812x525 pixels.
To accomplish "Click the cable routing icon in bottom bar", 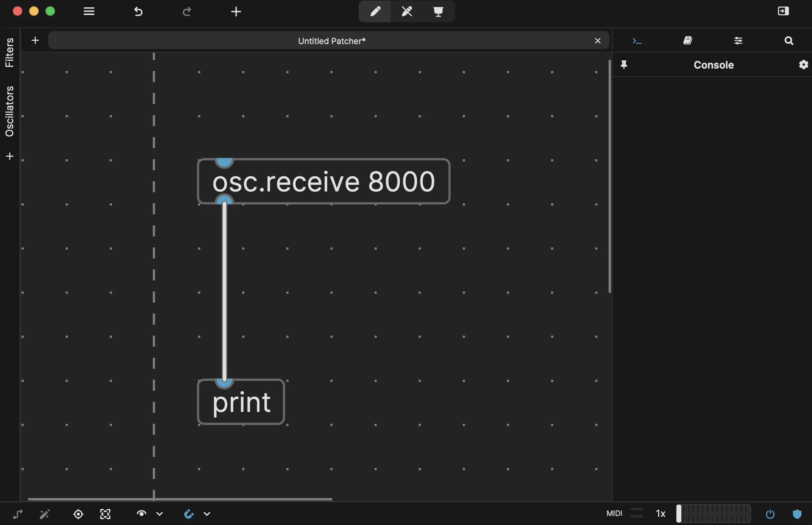I will (x=18, y=514).
